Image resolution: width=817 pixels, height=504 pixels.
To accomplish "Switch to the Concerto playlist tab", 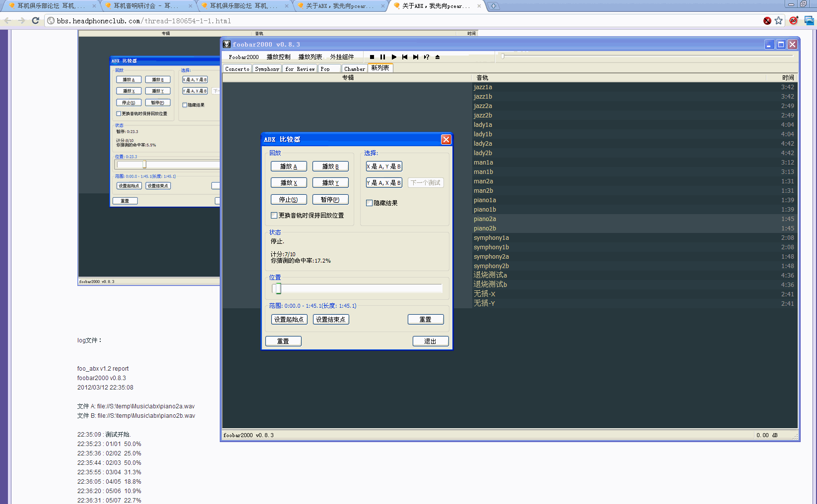I will 237,69.
